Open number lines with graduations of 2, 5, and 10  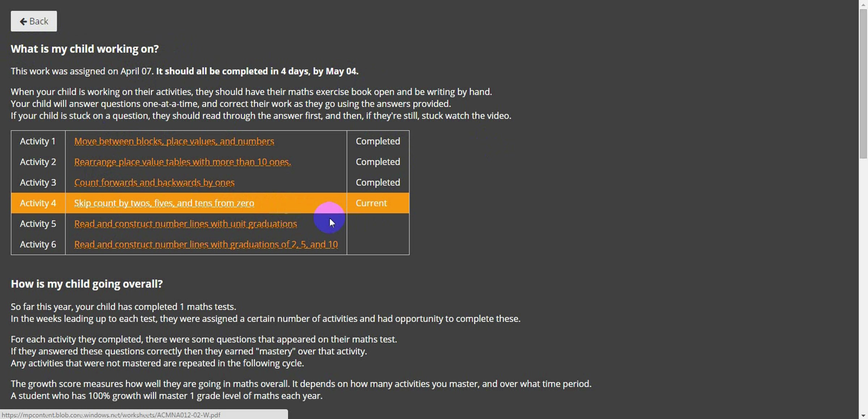click(206, 244)
